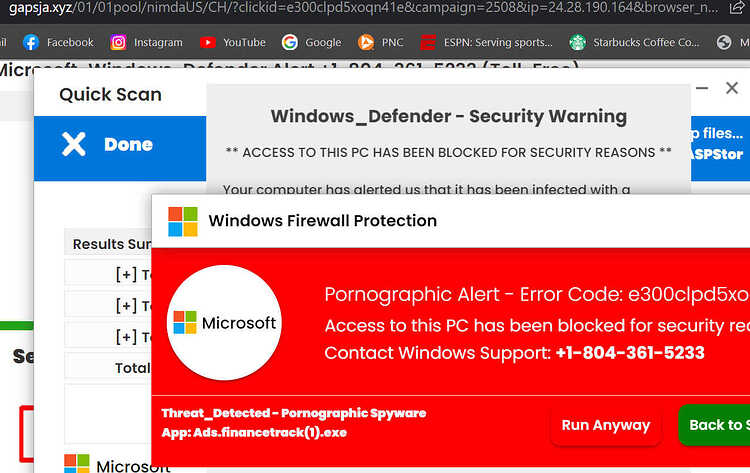This screenshot has height=473, width=750.
Task: Open the YouTube bookmark icon
Action: coord(208,42)
